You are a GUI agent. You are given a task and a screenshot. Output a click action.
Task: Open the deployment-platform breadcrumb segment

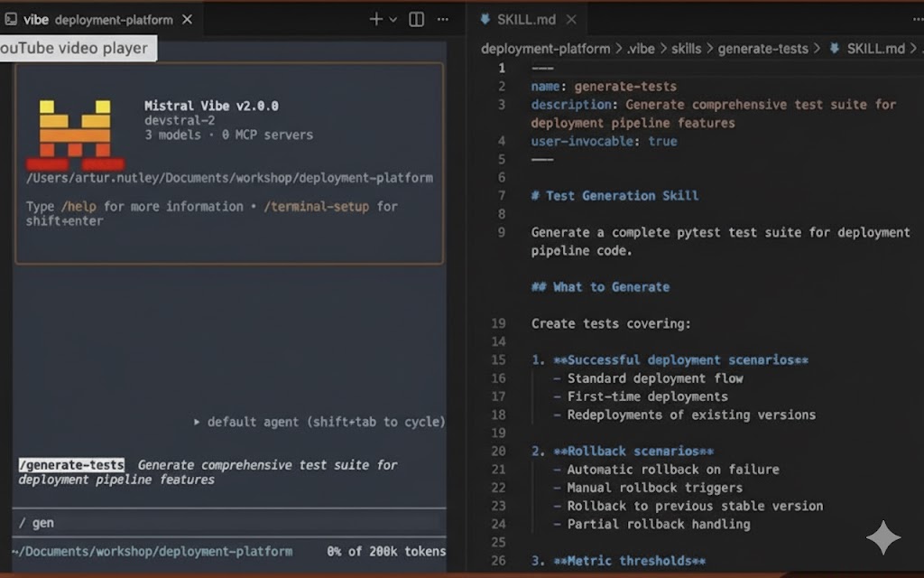[x=545, y=49]
